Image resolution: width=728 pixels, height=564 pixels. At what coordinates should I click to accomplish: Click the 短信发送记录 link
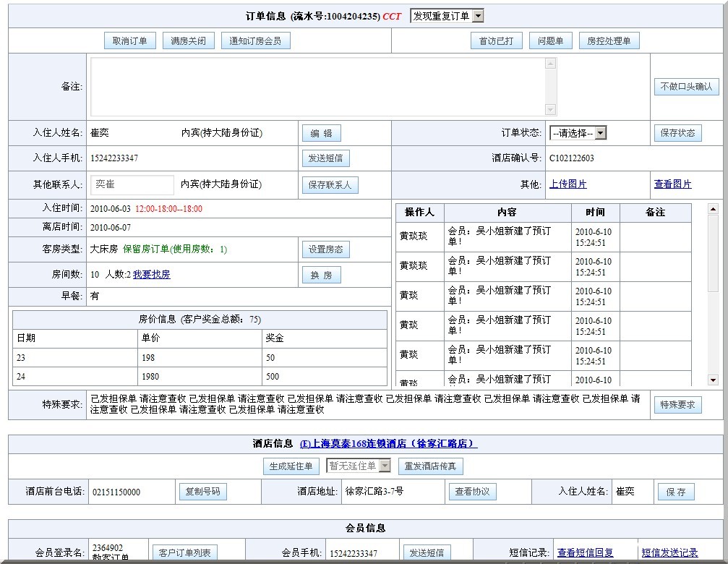tap(669, 552)
